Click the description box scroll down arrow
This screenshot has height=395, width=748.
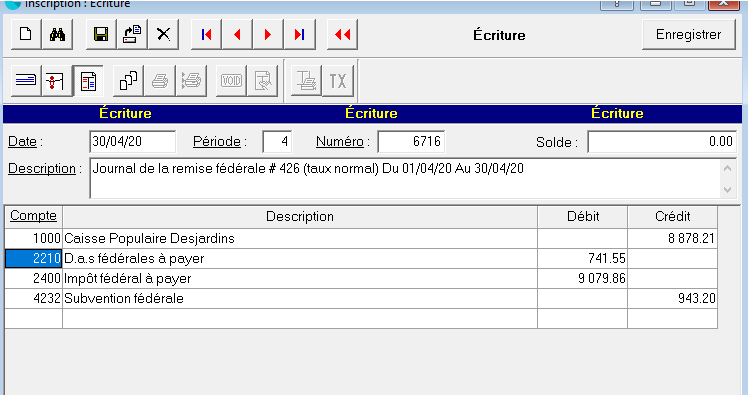(727, 189)
